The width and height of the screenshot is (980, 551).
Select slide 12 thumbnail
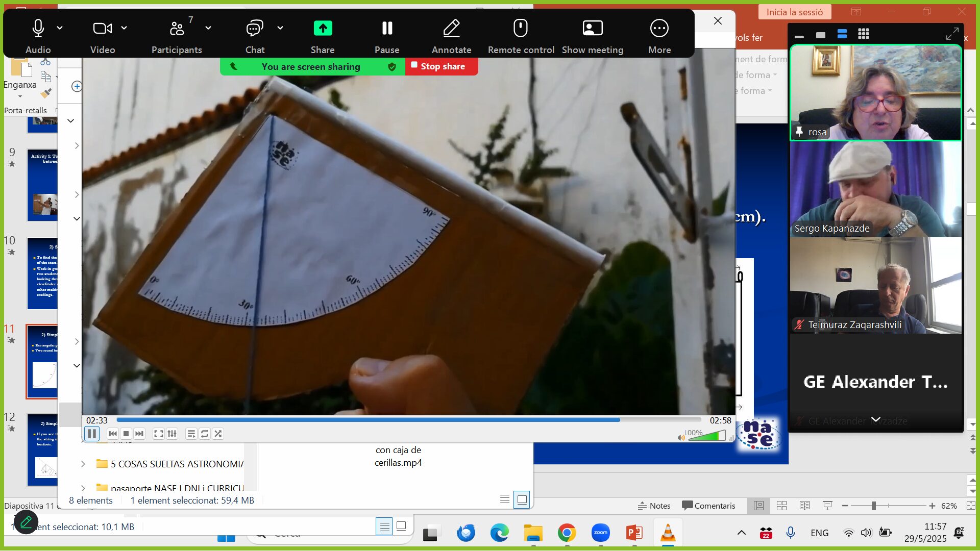[42, 450]
